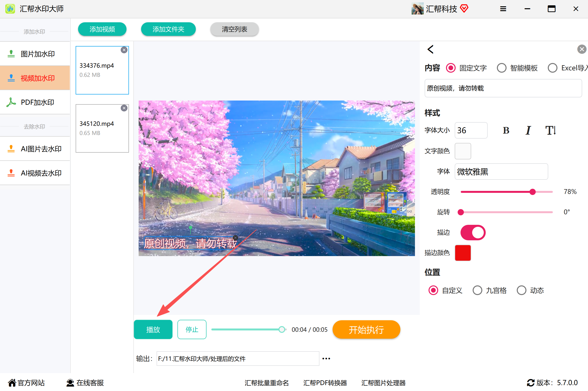Image resolution: width=588 pixels, height=391 pixels.
Task: Minimize the application window
Action: pos(527,9)
